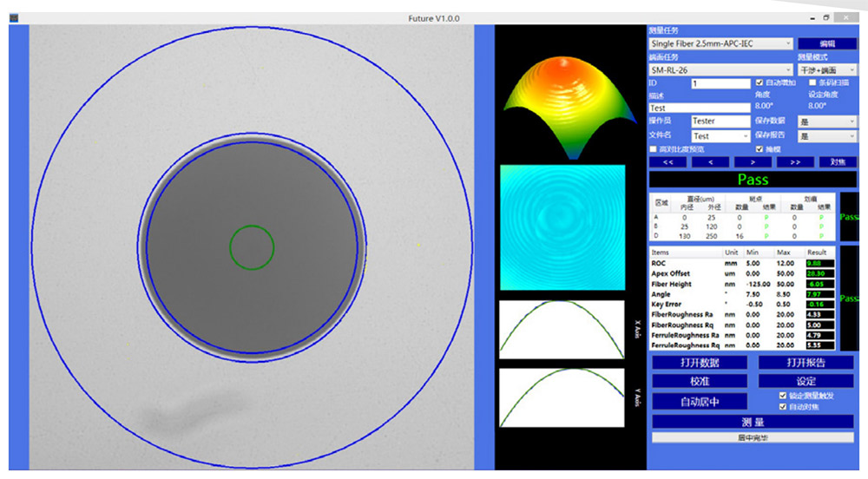
Task: Toggle the 自动增加 checkbox
Action: click(759, 82)
